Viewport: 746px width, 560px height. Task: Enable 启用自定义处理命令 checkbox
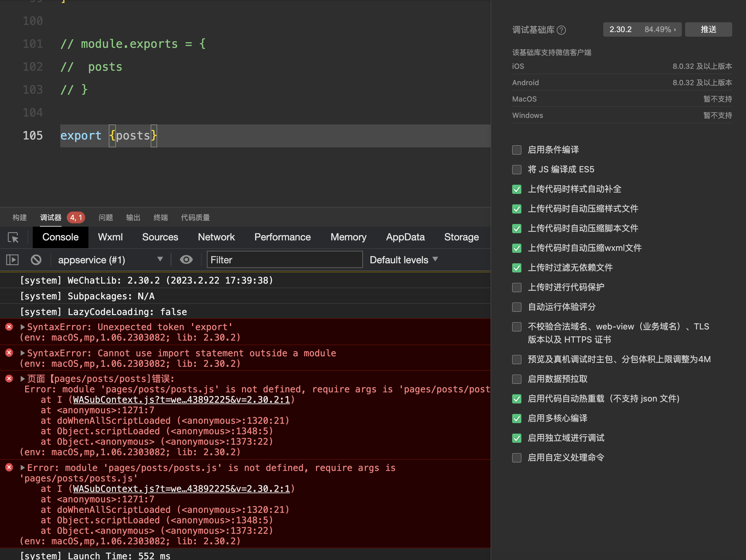tap(517, 458)
